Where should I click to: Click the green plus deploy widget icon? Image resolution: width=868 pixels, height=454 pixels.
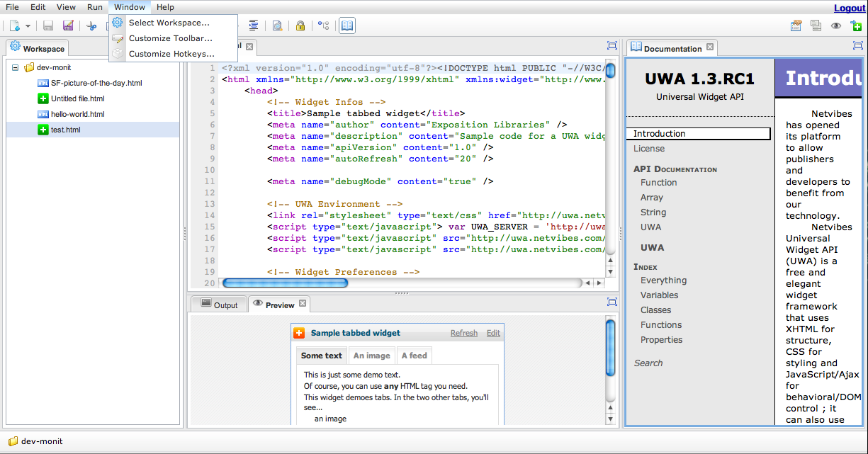(x=856, y=26)
